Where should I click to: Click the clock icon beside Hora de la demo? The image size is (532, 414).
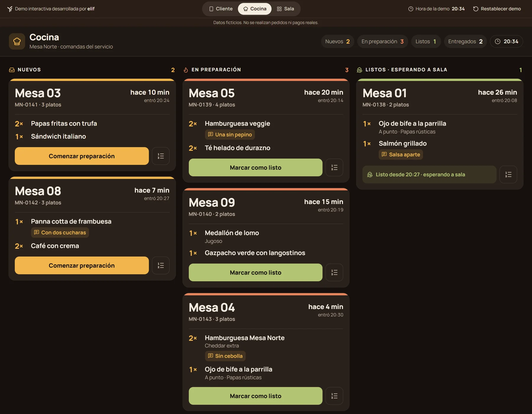[411, 9]
